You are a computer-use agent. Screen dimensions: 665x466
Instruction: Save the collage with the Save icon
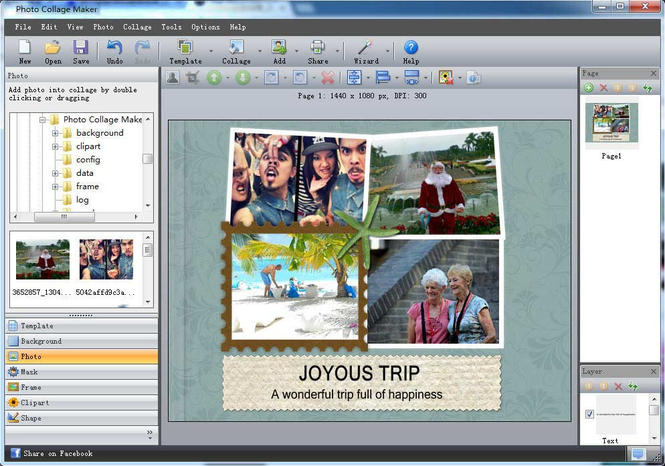[x=81, y=47]
